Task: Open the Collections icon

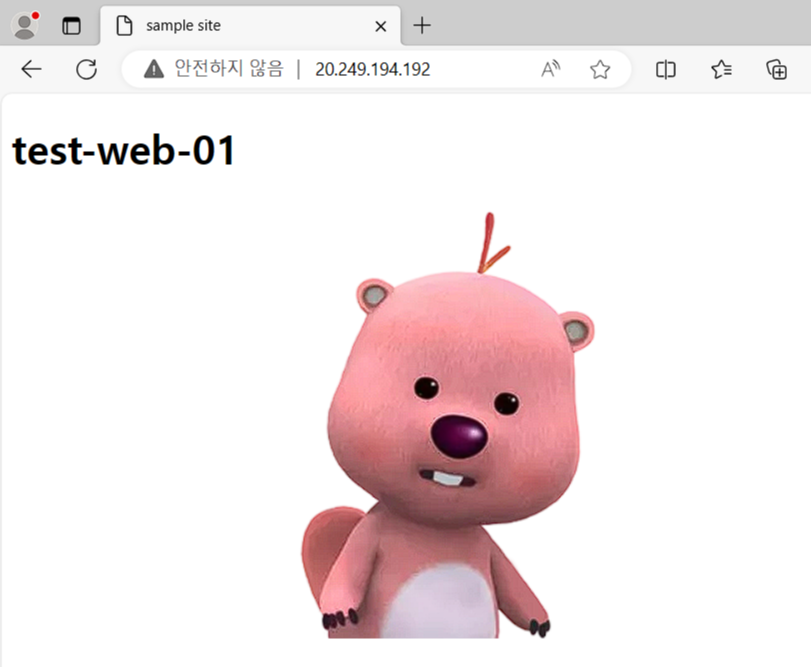Action: point(776,69)
